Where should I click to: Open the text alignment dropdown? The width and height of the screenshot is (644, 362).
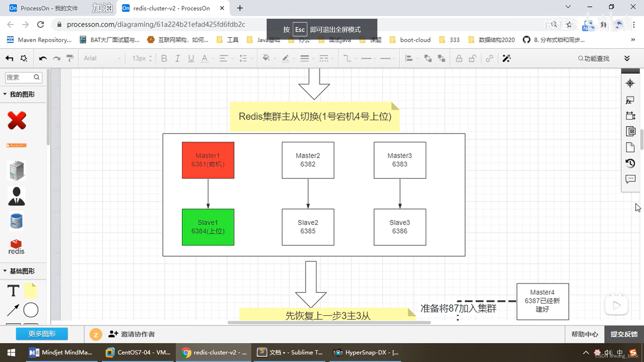[224, 58]
